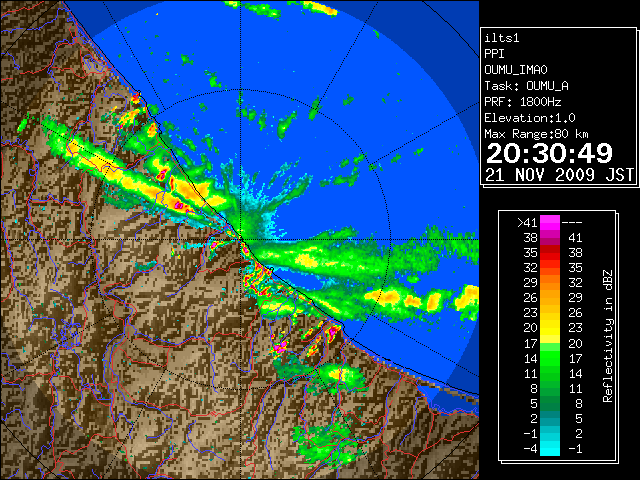640x480 pixels.
Task: Pick the orange swatch beside the left 29 label
Action: [x=550, y=282]
